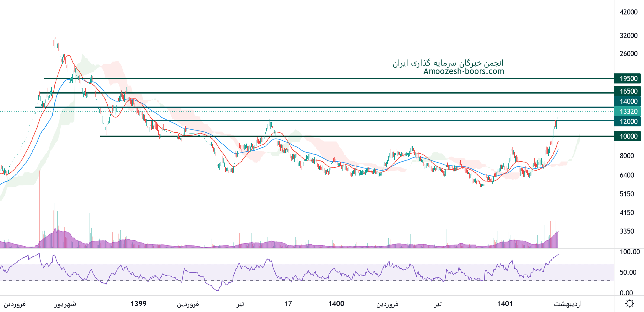Viewport: 644px width, 312px height.
Task: Open chart settings gear icon
Action: [x=630, y=304]
